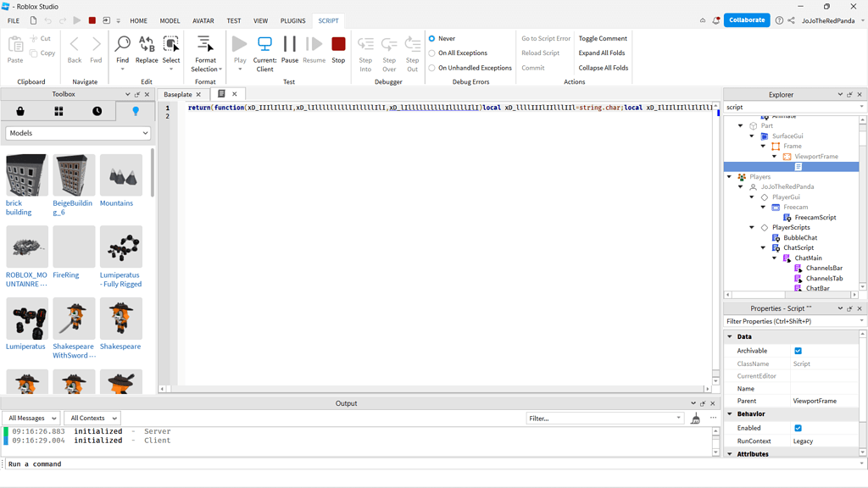Click Collapse All Folds action

click(604, 68)
